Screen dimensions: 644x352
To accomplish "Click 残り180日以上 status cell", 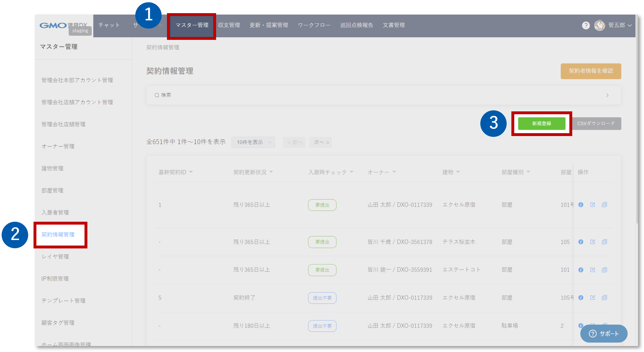I will tap(251, 325).
